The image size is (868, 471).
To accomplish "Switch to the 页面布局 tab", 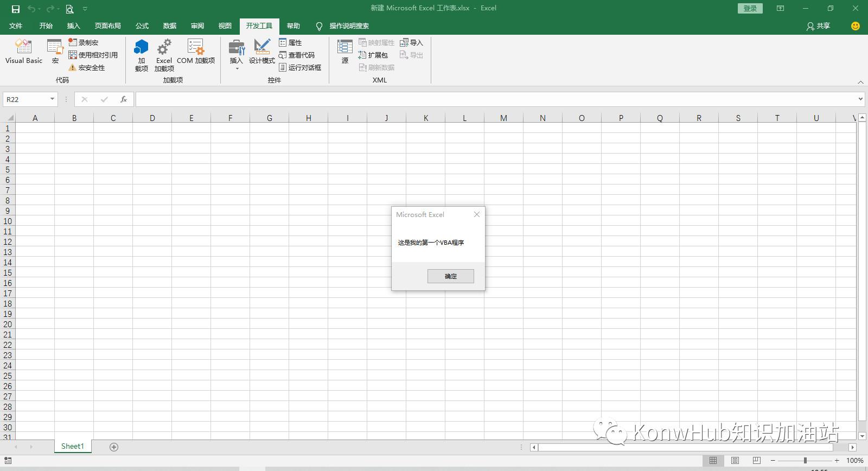I will 107,26.
